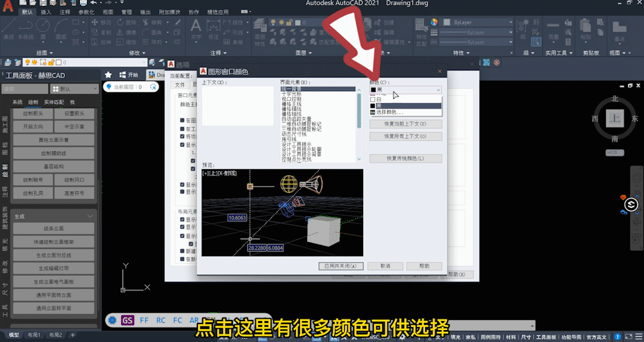Click the Group (组) icon
This screenshot has height=342, width=644.
coord(523,29)
